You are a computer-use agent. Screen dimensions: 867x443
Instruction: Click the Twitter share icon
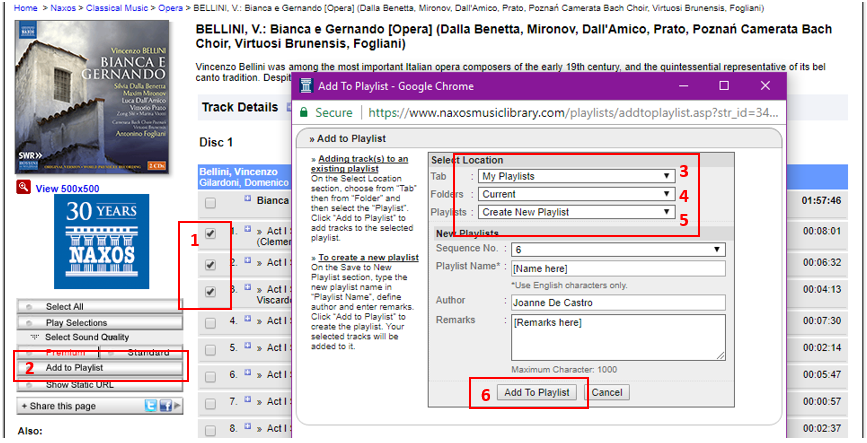pos(151,406)
